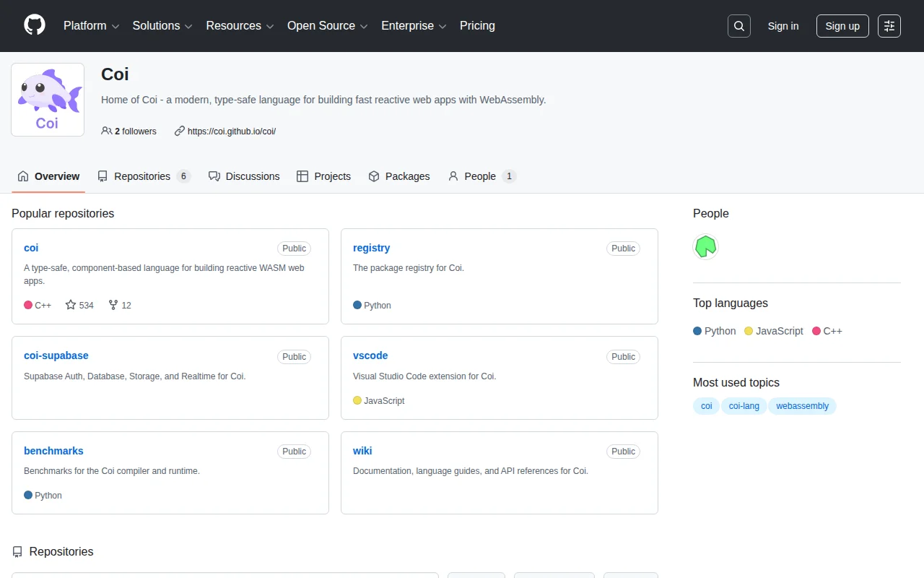Image resolution: width=924 pixels, height=578 pixels.
Task: Go to the Projects tab
Action: coord(323,176)
